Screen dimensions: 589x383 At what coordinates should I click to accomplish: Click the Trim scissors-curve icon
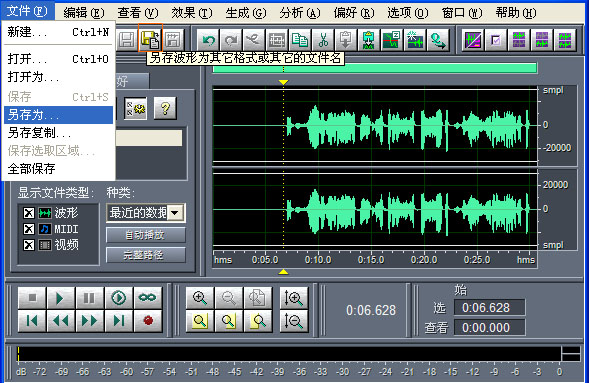(254, 39)
